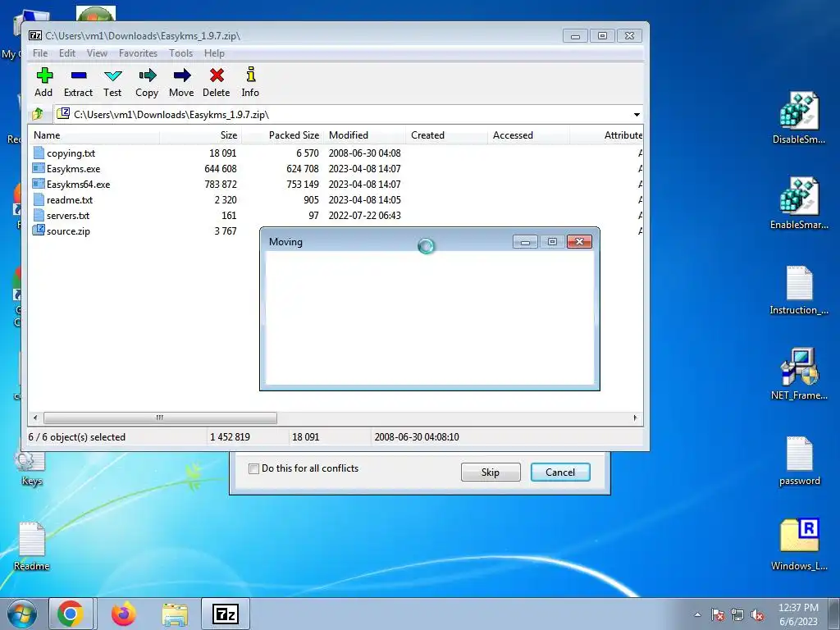
Task: Open the NET_Frame... installer icon
Action: [799, 374]
